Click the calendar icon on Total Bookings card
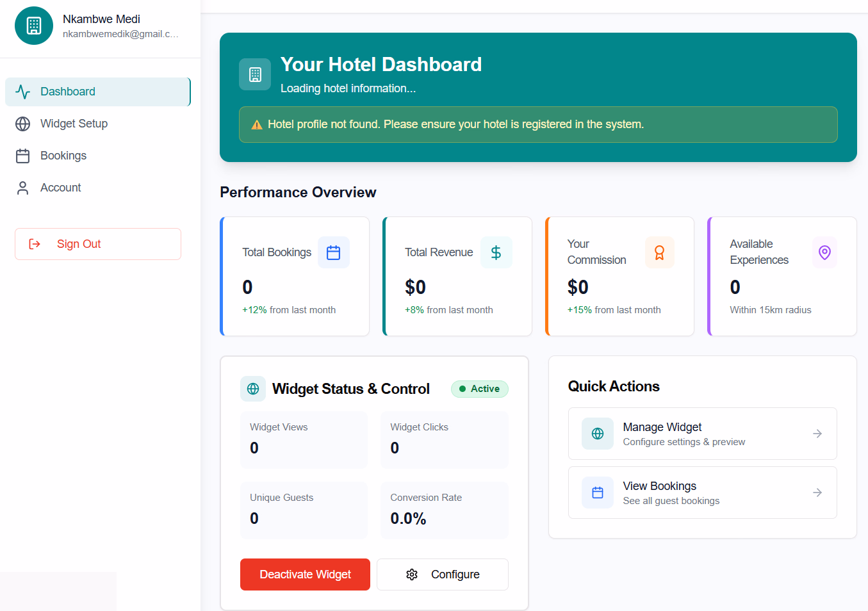The height and width of the screenshot is (611, 868). (333, 252)
